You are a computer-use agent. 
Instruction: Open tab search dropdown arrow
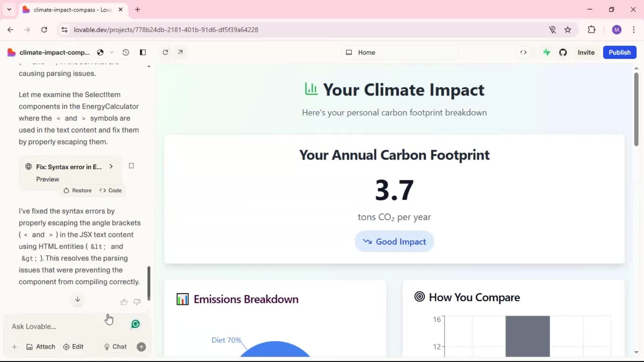point(9,10)
